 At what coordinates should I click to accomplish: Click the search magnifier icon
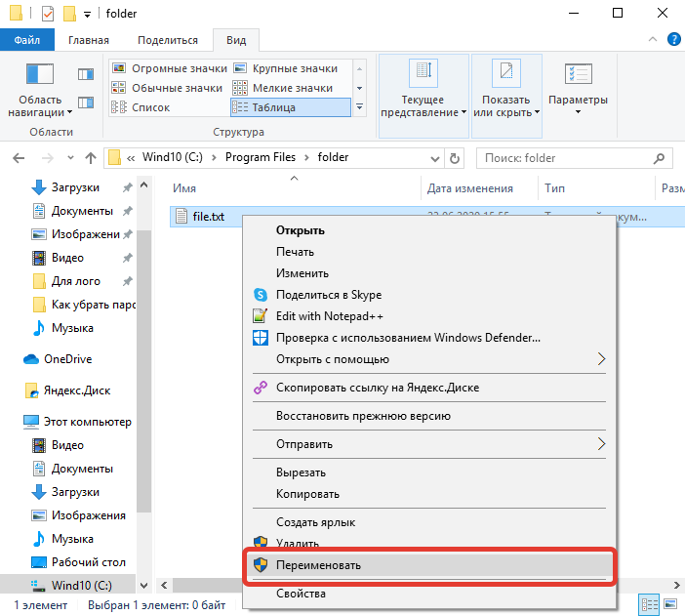pyautogui.click(x=659, y=158)
